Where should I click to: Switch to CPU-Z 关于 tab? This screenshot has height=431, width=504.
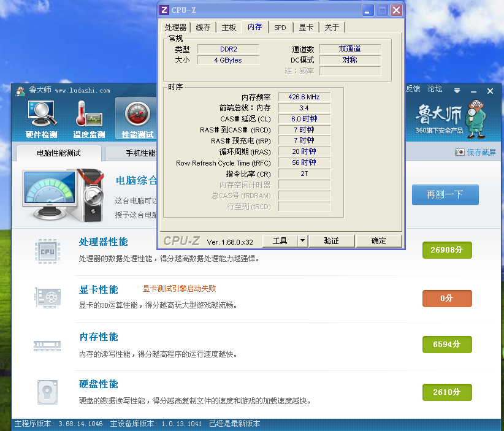point(332,28)
